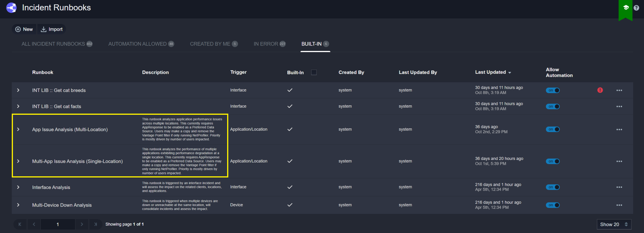Expand the App Issue Analysis (Multi-Location) row
Viewport: 644px width, 233px height.
[x=18, y=129]
